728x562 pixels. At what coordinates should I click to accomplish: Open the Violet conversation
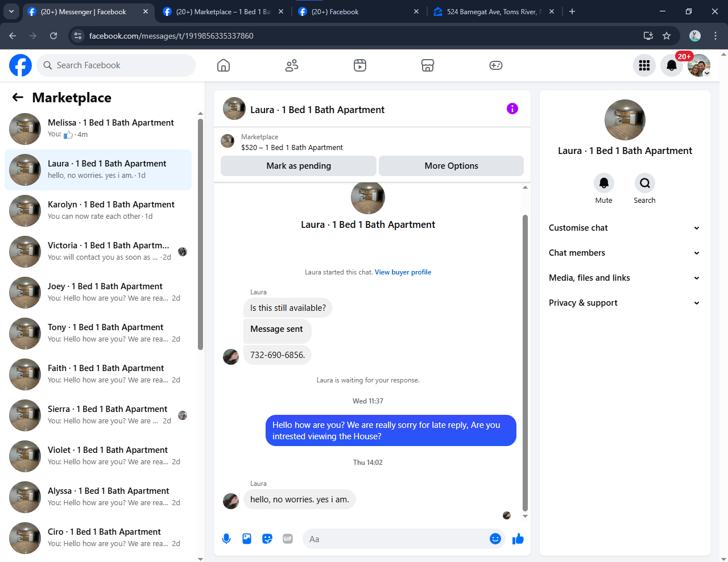(98, 456)
